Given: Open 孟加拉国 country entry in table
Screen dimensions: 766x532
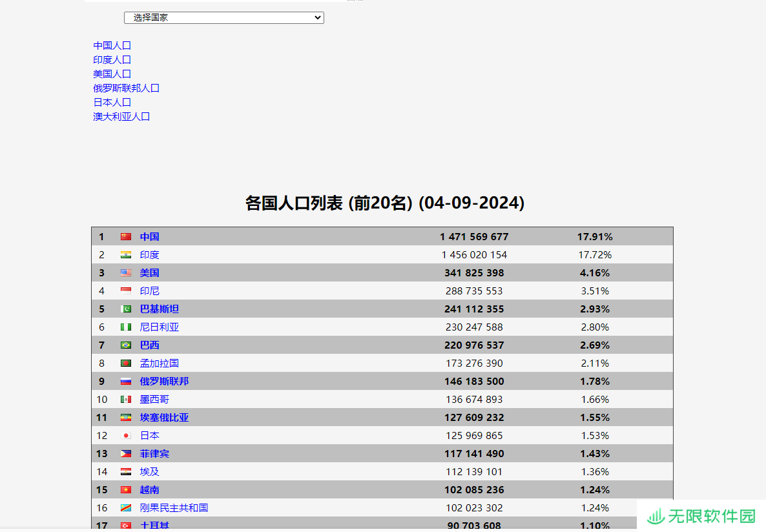Looking at the screenshot, I should tap(160, 363).
